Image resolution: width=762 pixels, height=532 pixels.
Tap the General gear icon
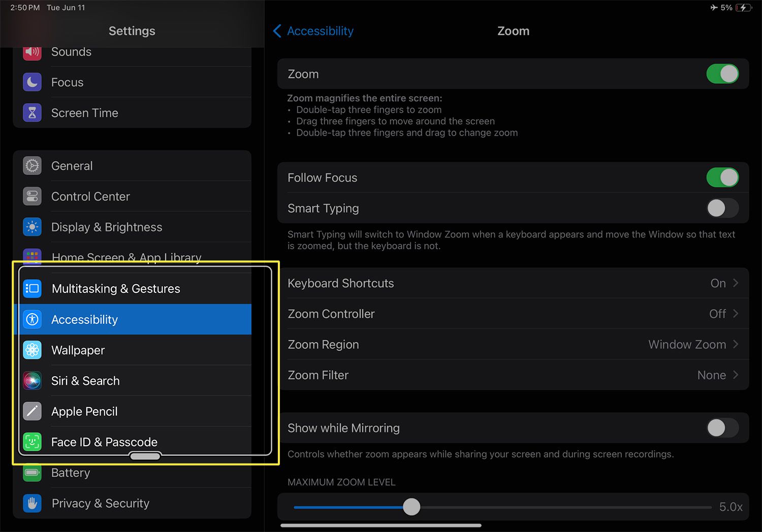pyautogui.click(x=32, y=166)
